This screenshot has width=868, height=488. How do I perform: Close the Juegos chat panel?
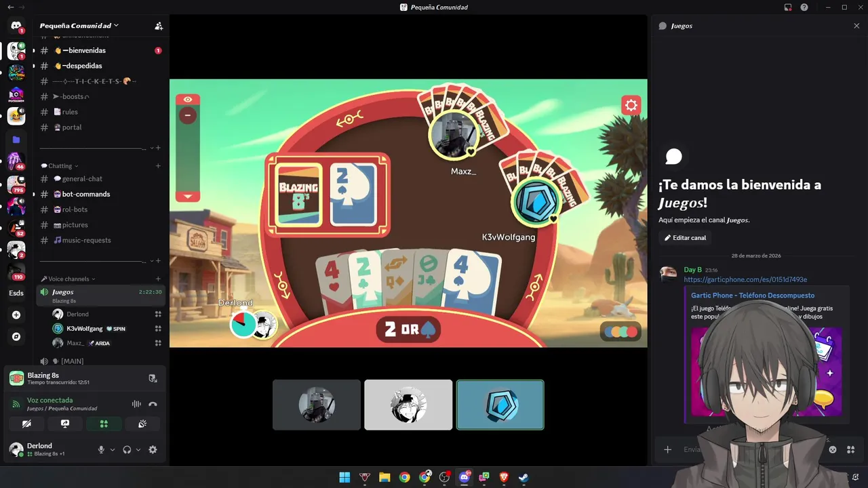tap(856, 26)
